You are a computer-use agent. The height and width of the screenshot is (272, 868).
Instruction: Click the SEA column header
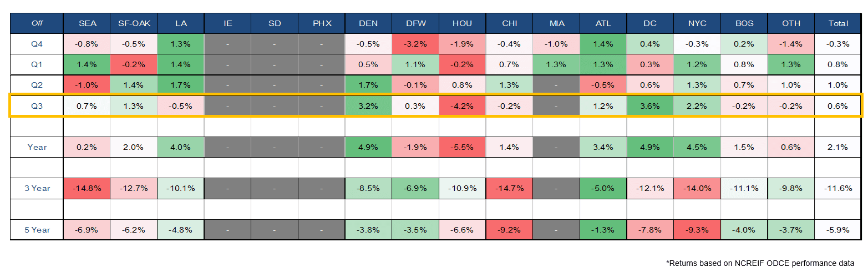[x=87, y=23]
